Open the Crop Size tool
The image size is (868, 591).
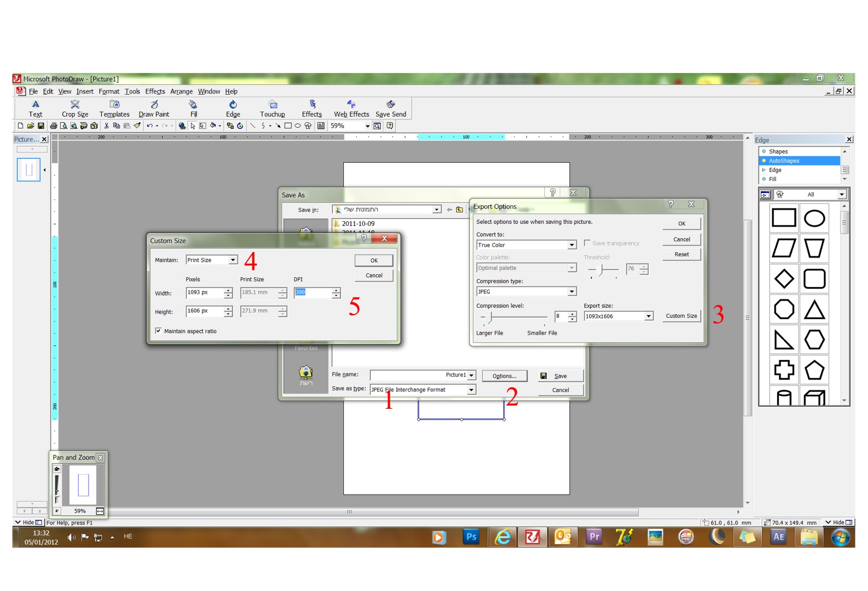click(75, 109)
